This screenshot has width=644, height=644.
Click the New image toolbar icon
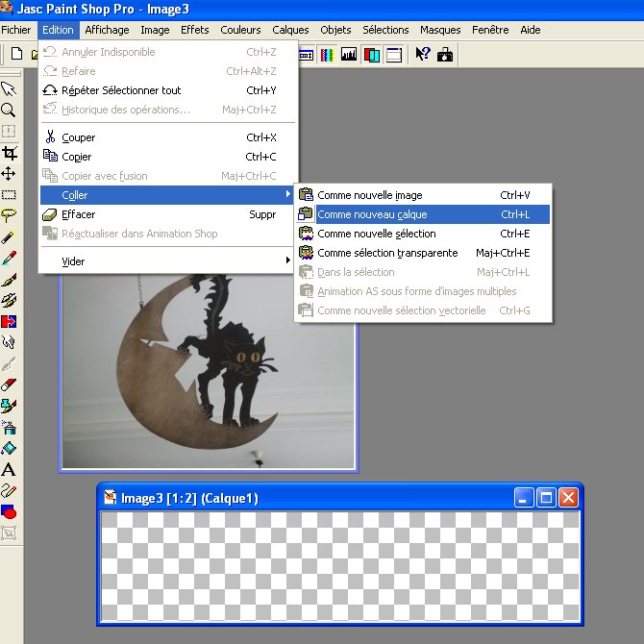pyautogui.click(x=16, y=54)
